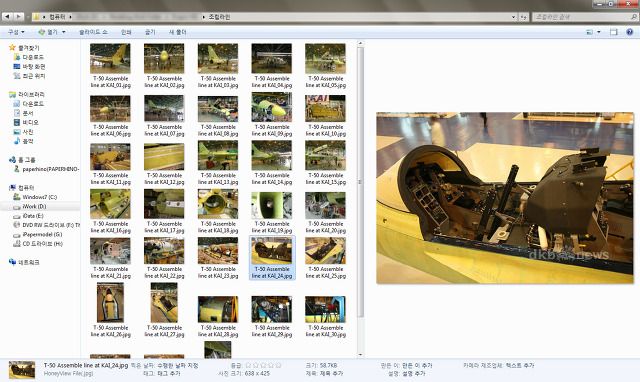Select 비디오 (Videos) library
This screenshot has width=640, height=382.
pyautogui.click(x=26, y=122)
